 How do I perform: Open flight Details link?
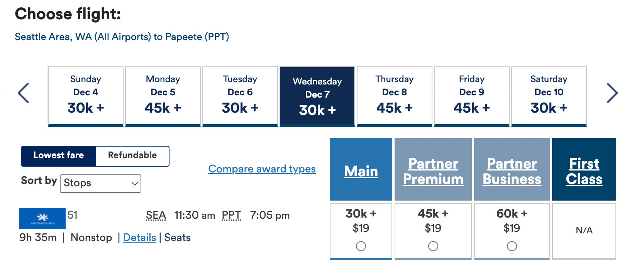click(139, 238)
